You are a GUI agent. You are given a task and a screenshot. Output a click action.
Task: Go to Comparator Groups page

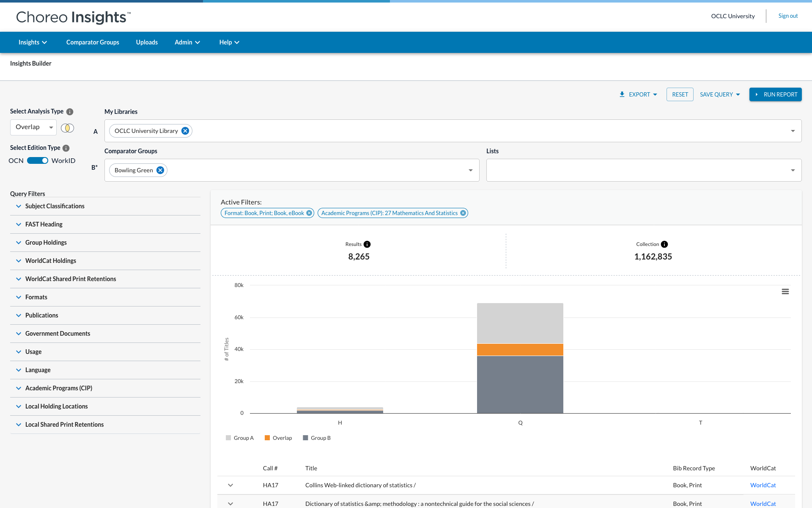tap(93, 42)
